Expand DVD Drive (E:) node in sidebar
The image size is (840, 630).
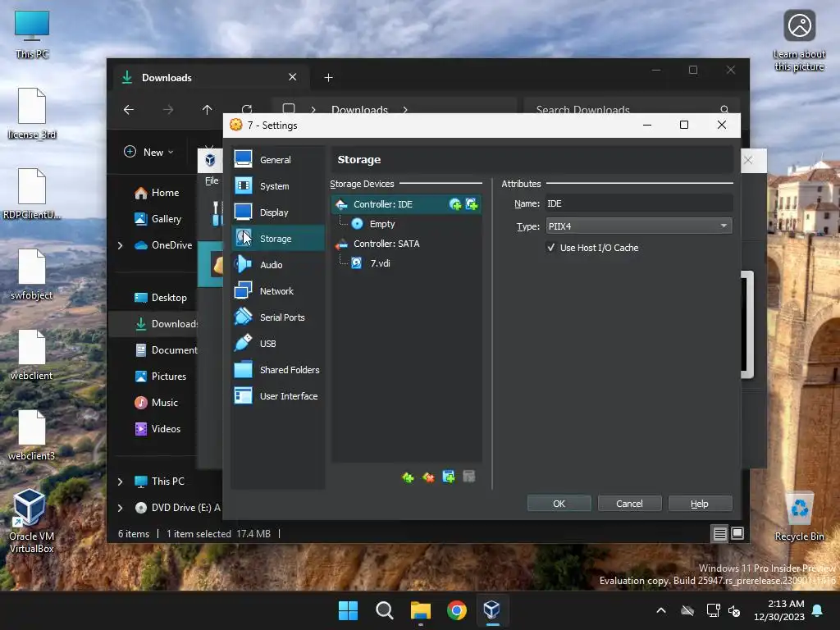[x=120, y=508]
